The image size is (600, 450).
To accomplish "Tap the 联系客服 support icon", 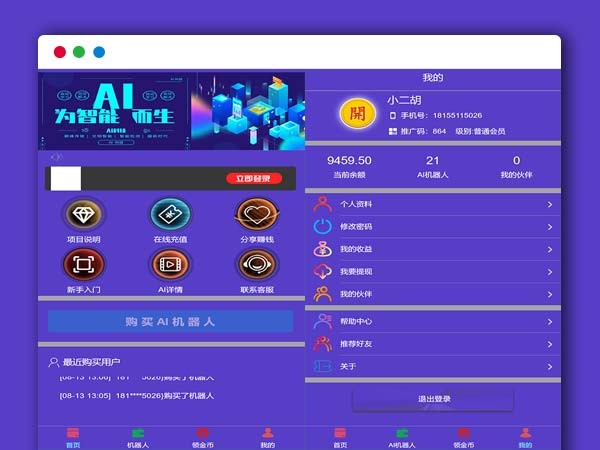I will coord(256,265).
